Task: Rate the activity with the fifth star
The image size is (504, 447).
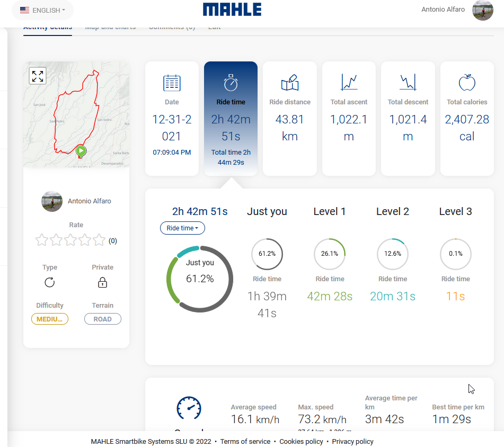Action: (x=99, y=240)
